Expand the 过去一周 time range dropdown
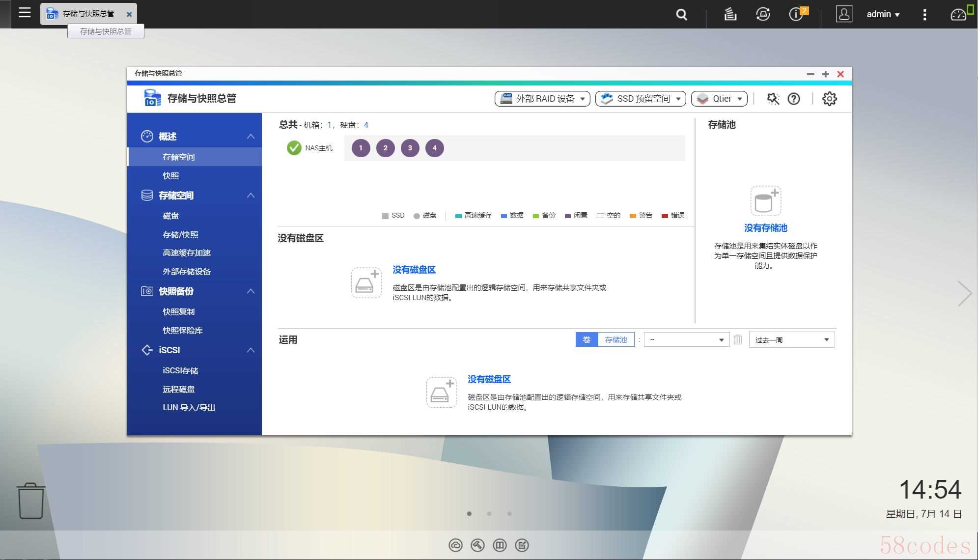This screenshot has width=978, height=560. [791, 339]
